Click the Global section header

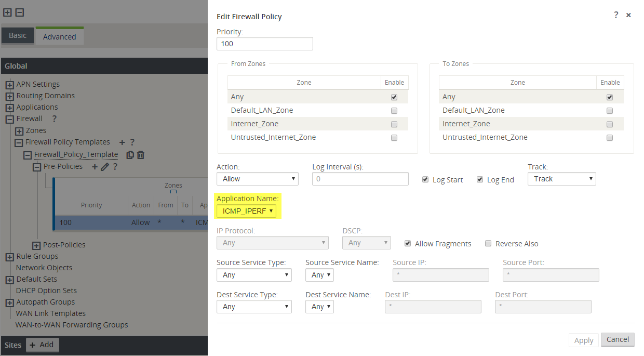coord(104,66)
